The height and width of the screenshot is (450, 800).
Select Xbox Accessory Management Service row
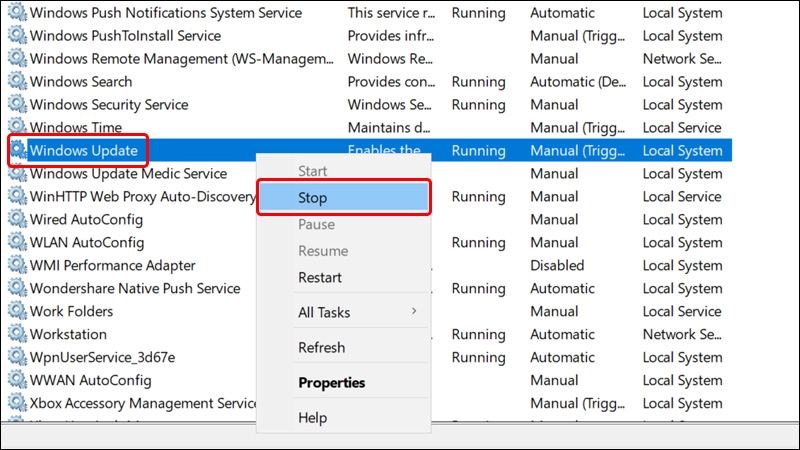tap(143, 403)
